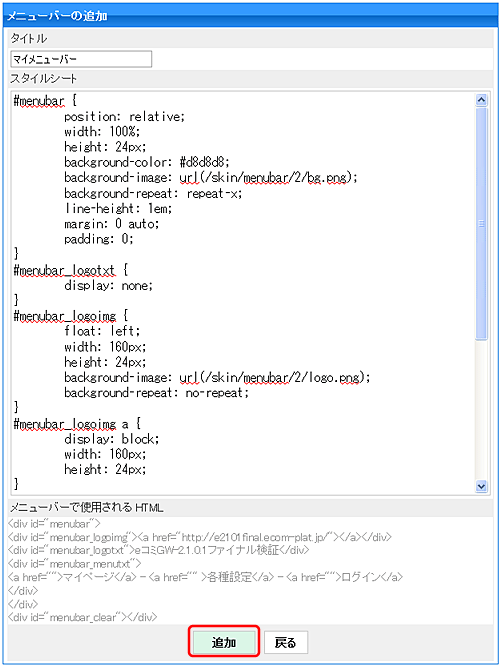
Task: Click the 'position: relative;' line
Action: coord(124,117)
